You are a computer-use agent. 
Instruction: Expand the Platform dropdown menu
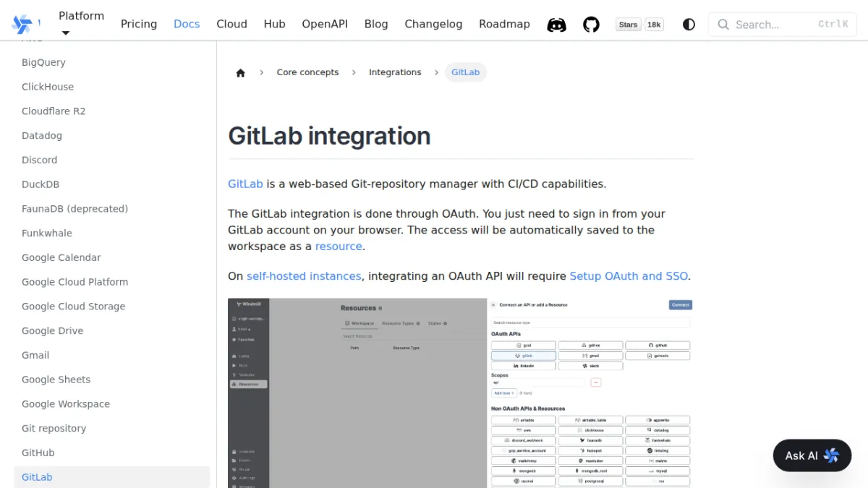pyautogui.click(x=81, y=23)
